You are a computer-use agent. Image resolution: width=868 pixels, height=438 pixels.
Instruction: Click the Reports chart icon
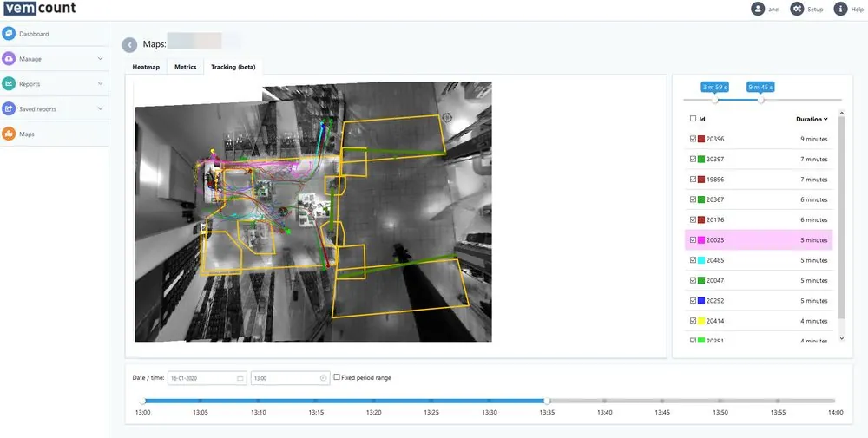point(9,84)
